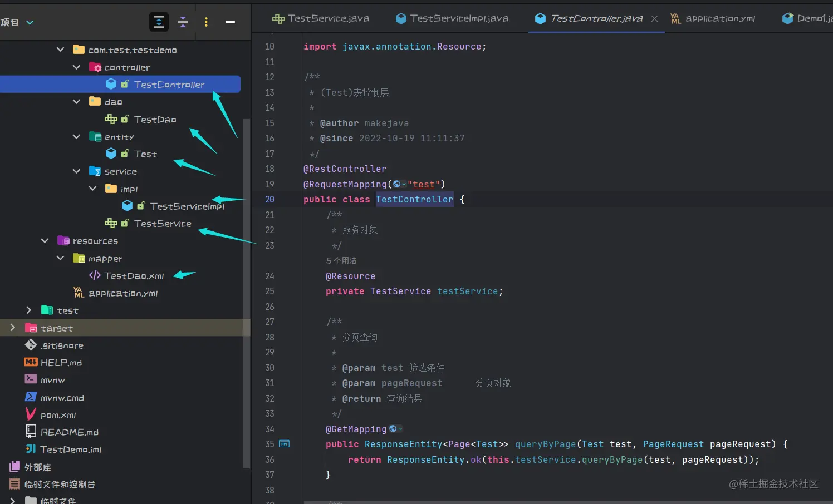
Task: Click the 5 个用法 usages hint
Action: click(x=341, y=260)
